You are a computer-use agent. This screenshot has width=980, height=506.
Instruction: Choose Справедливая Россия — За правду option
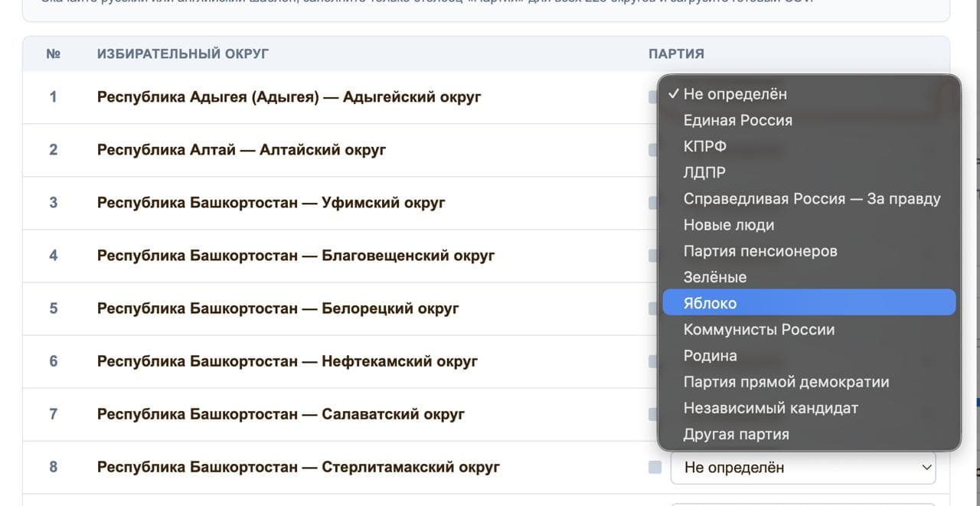(809, 198)
